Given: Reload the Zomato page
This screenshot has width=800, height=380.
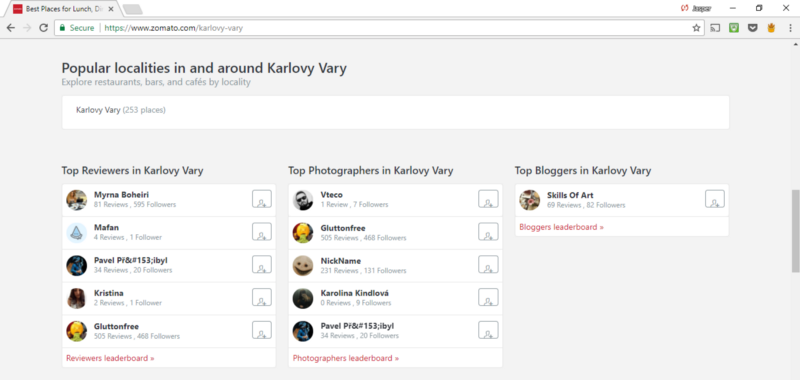Looking at the screenshot, I should (x=43, y=28).
